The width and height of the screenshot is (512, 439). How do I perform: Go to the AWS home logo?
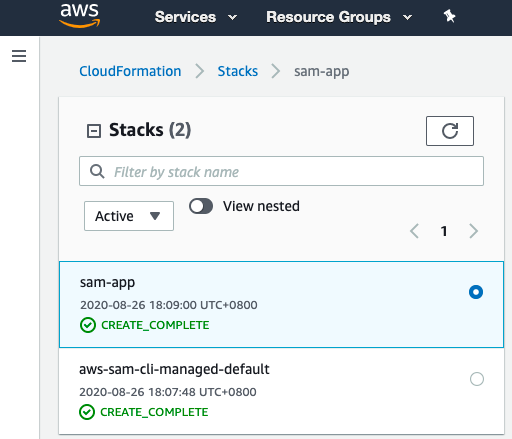click(80, 16)
